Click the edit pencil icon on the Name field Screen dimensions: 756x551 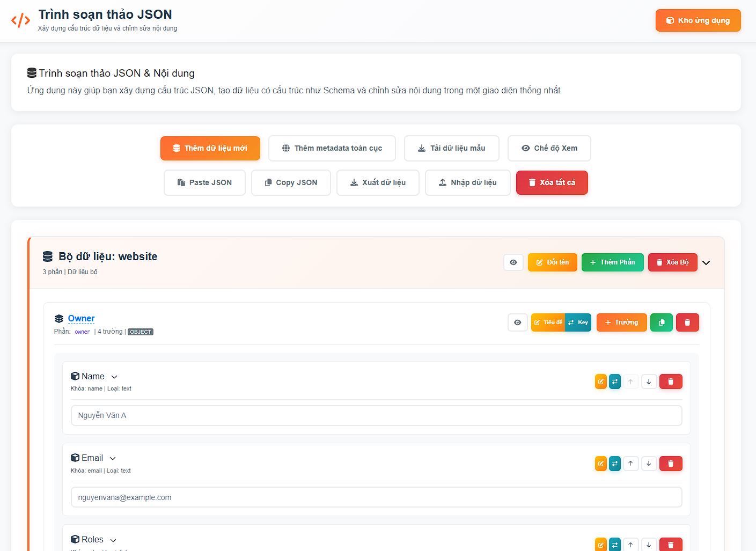(600, 381)
